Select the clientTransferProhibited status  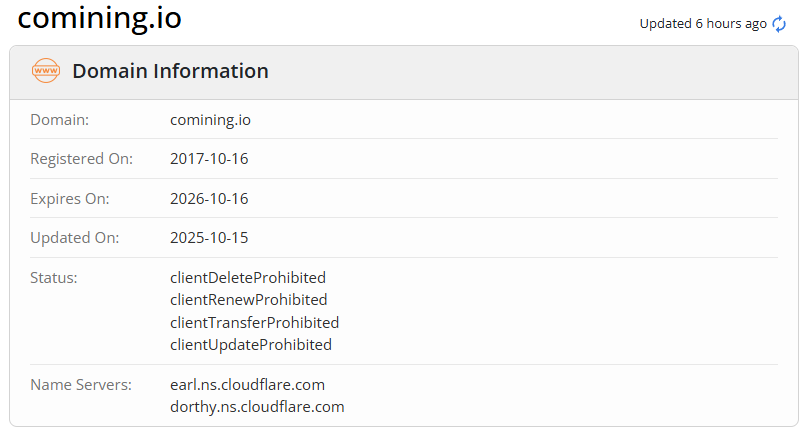[x=254, y=322]
